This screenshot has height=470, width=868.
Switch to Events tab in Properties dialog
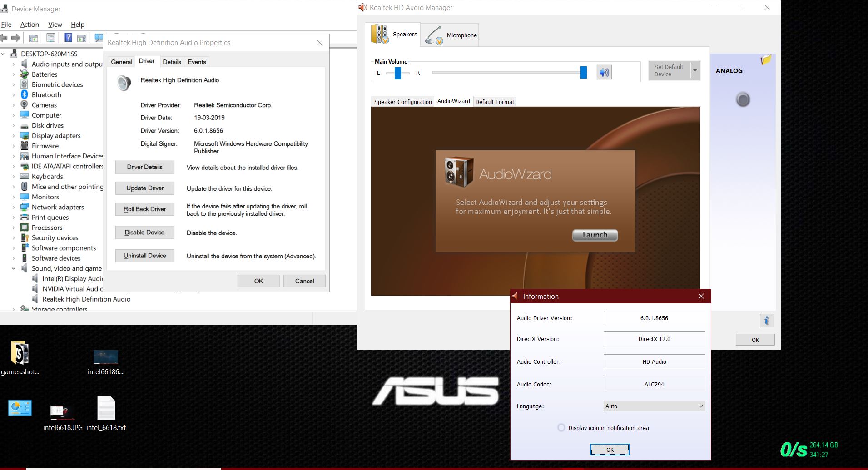tap(197, 62)
